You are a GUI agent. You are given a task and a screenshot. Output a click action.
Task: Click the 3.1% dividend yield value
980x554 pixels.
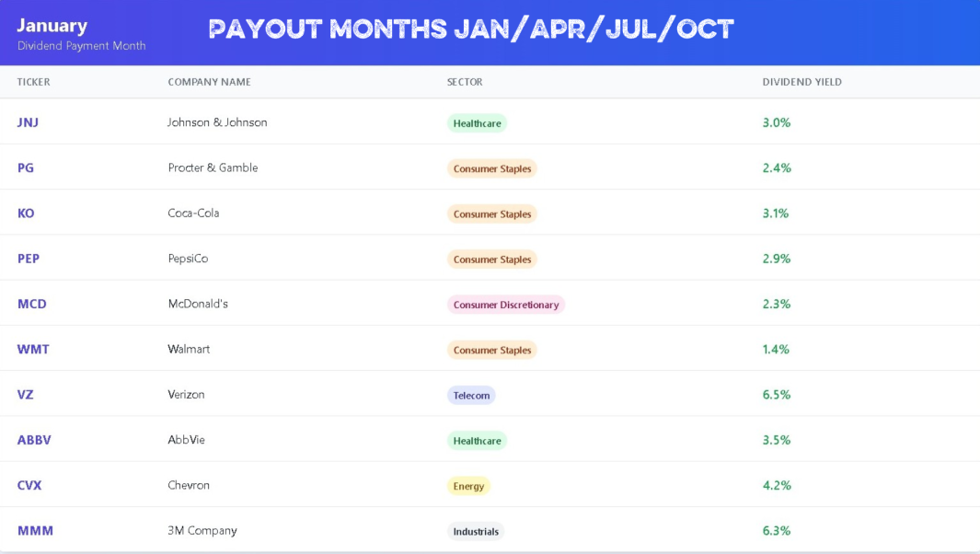776,214
